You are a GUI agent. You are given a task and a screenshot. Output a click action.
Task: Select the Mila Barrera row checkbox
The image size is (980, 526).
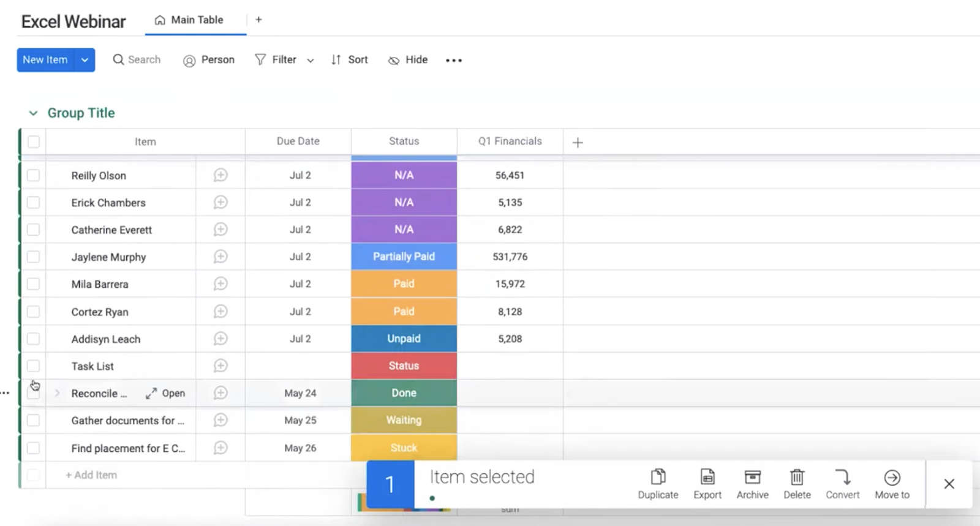[x=34, y=284]
